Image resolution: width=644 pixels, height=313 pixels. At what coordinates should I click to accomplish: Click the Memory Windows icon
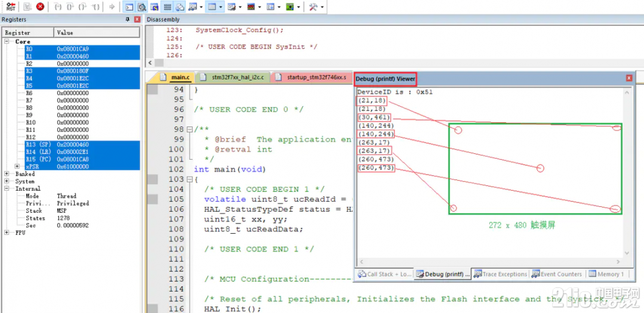pos(212,7)
